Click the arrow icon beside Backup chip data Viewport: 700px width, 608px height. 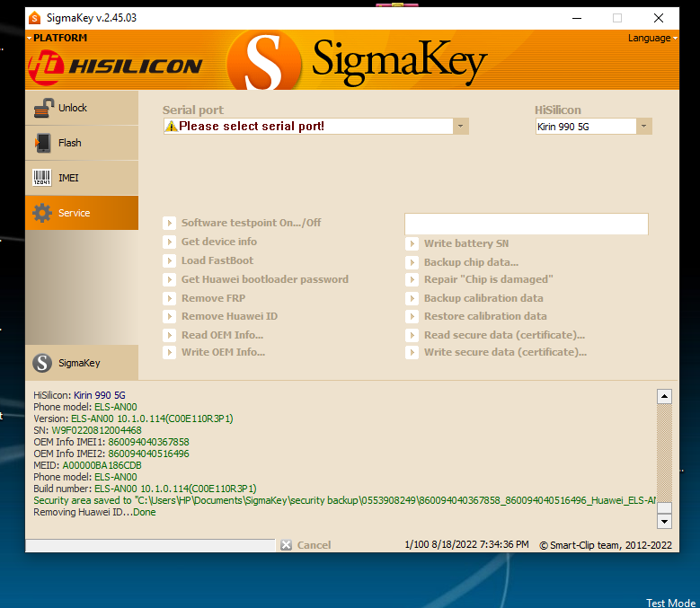click(412, 262)
